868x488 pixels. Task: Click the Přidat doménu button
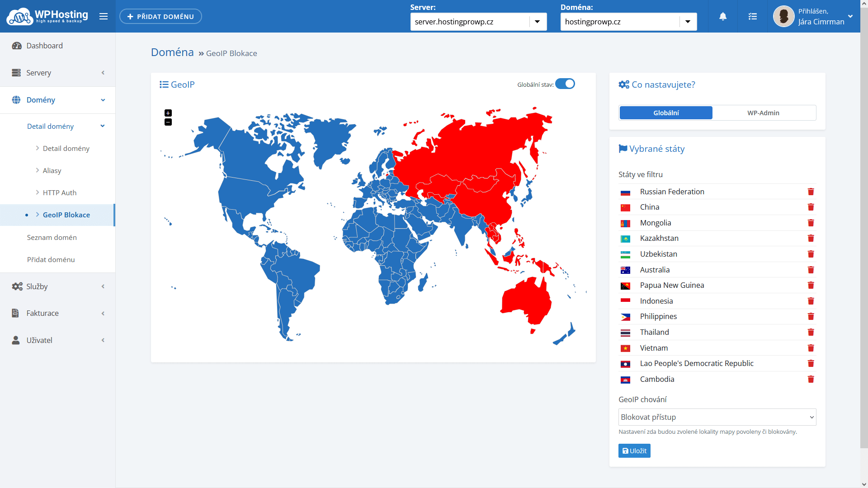(160, 17)
